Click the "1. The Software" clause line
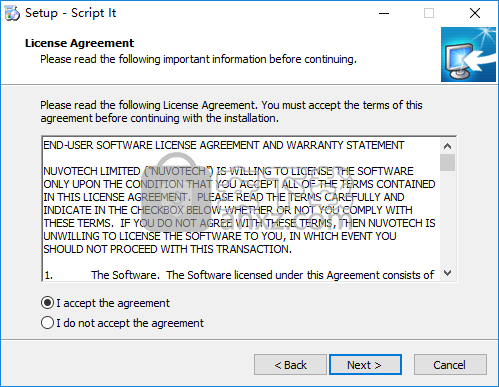 pos(239,275)
